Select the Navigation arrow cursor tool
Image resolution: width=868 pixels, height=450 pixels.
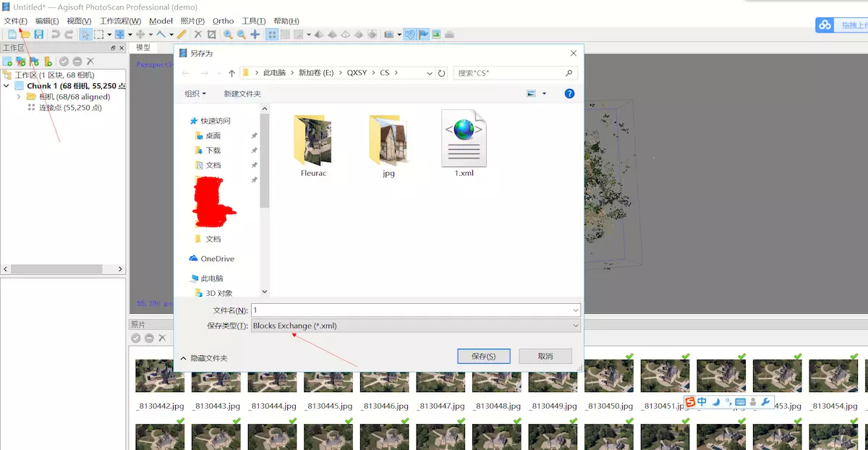point(85,35)
